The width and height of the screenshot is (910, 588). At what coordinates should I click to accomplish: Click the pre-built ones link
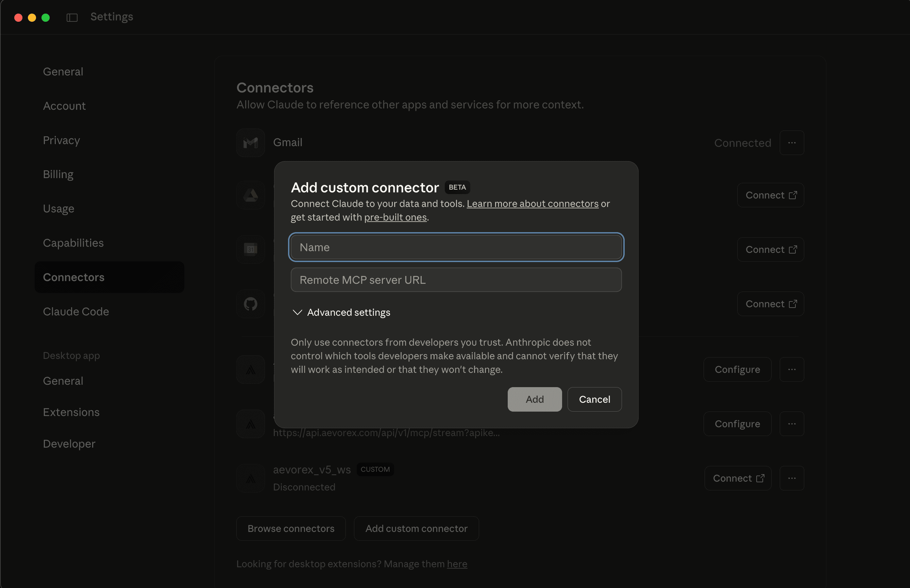click(x=395, y=217)
